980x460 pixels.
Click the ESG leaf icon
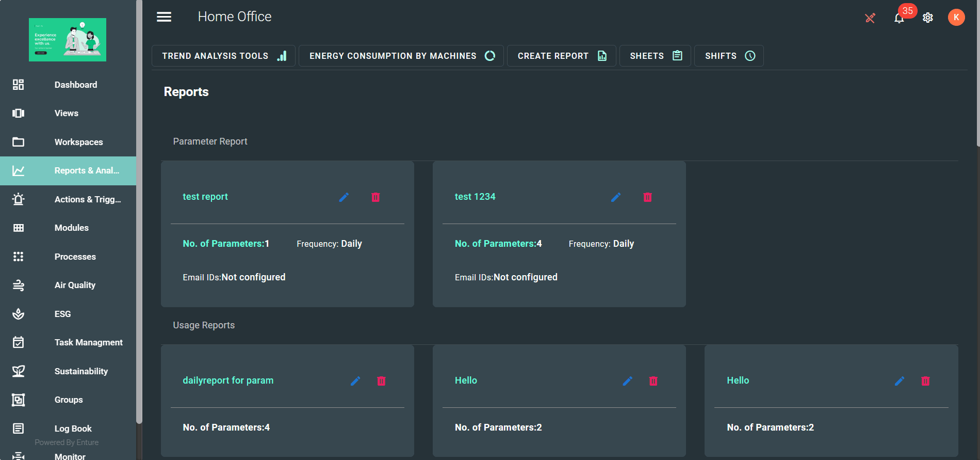click(19, 314)
